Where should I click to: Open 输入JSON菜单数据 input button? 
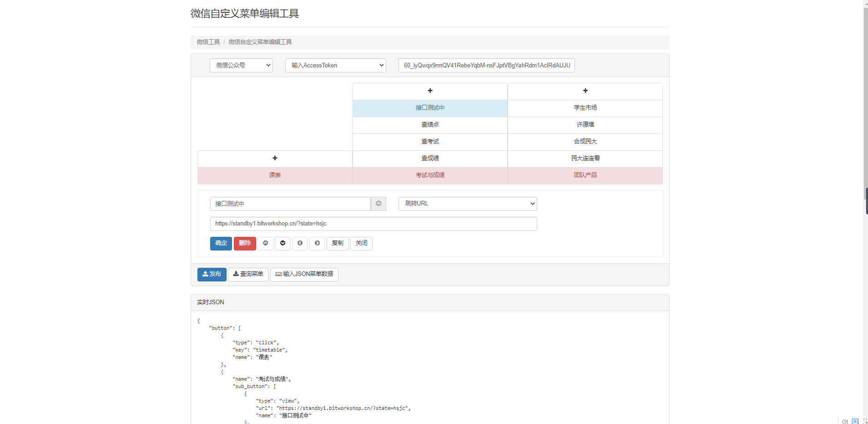[x=304, y=274]
